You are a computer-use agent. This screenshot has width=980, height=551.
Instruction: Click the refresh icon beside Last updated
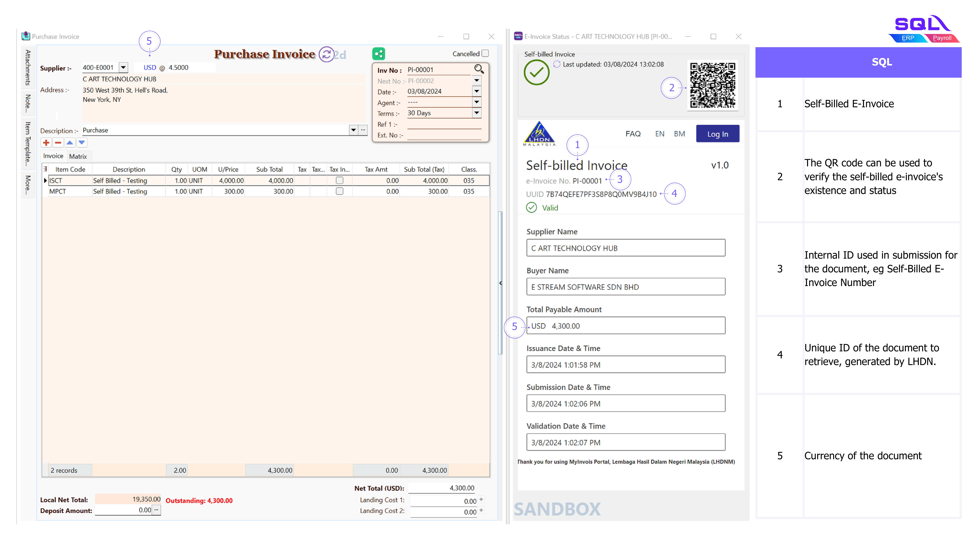[557, 64]
